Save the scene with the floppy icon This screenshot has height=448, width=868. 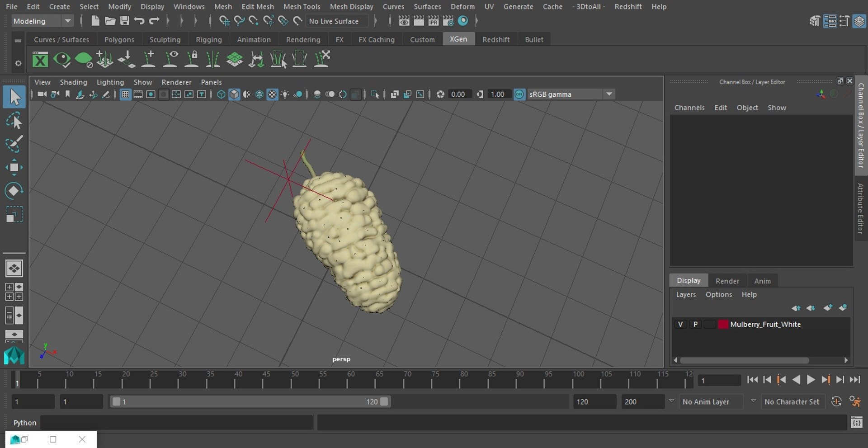[x=125, y=21]
